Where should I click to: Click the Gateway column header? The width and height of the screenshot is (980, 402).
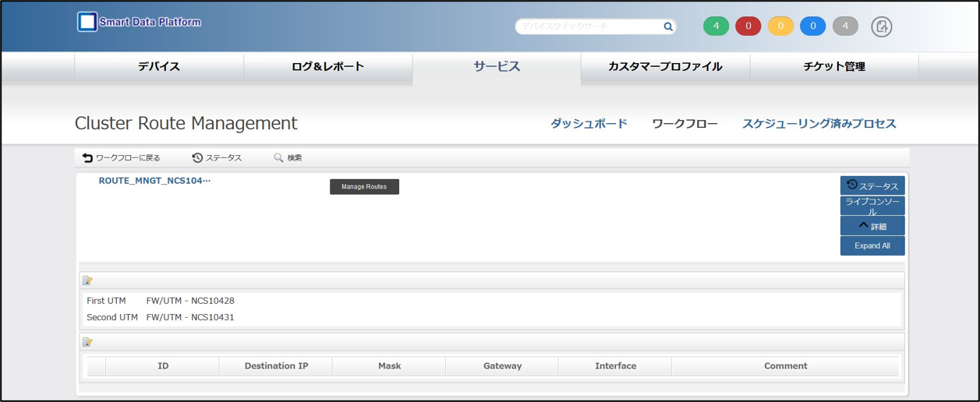click(502, 366)
